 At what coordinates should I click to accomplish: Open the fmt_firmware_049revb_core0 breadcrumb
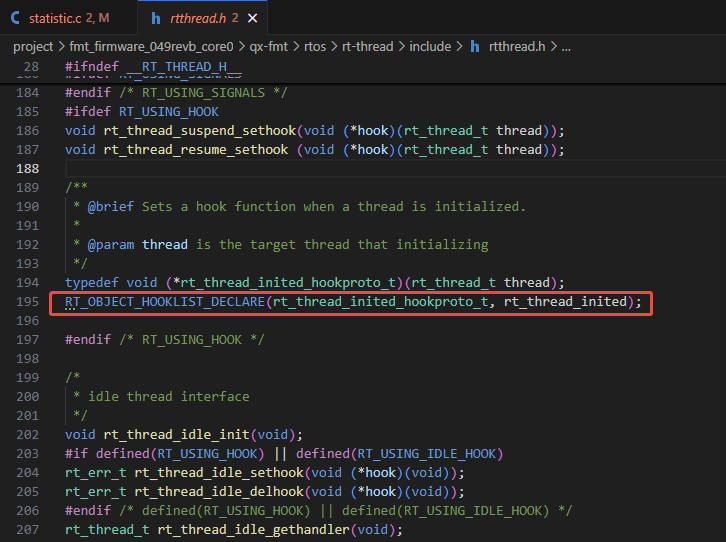pyautogui.click(x=151, y=47)
